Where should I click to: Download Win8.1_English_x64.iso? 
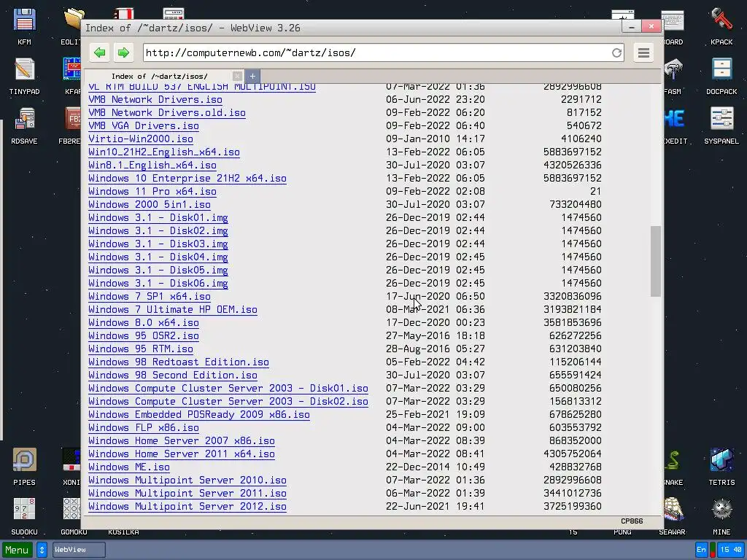tap(152, 166)
